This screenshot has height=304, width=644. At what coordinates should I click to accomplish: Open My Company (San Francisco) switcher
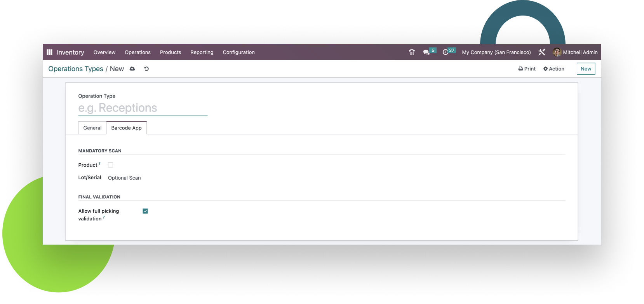click(496, 52)
